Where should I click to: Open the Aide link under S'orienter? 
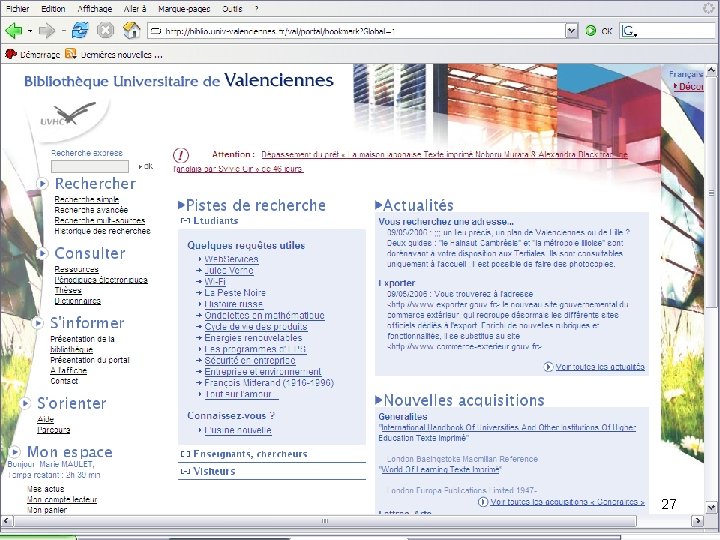[45, 419]
